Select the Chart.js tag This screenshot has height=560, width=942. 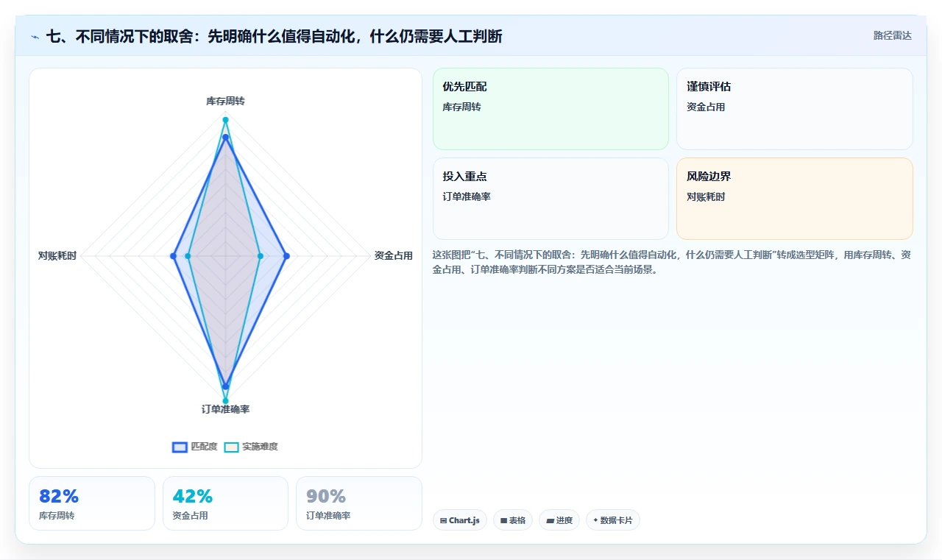pos(460,520)
